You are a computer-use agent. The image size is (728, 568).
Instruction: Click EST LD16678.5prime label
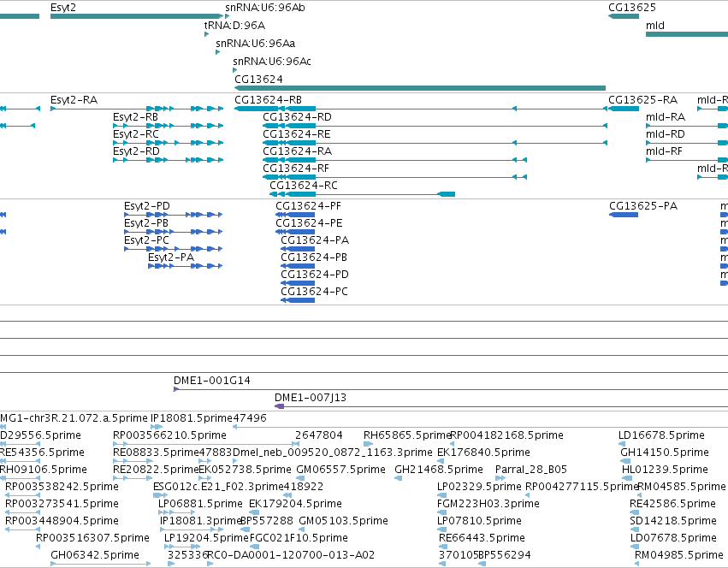pyautogui.click(x=661, y=435)
